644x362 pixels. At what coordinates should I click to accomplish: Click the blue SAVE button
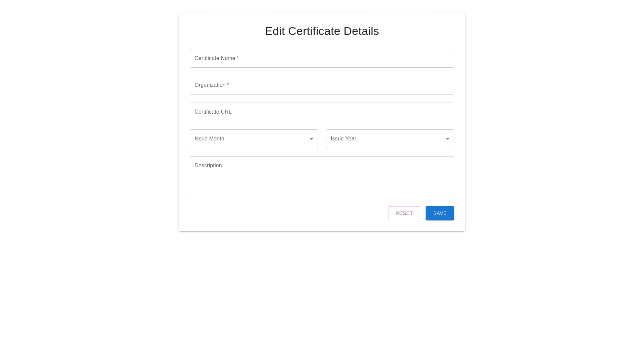[440, 213]
